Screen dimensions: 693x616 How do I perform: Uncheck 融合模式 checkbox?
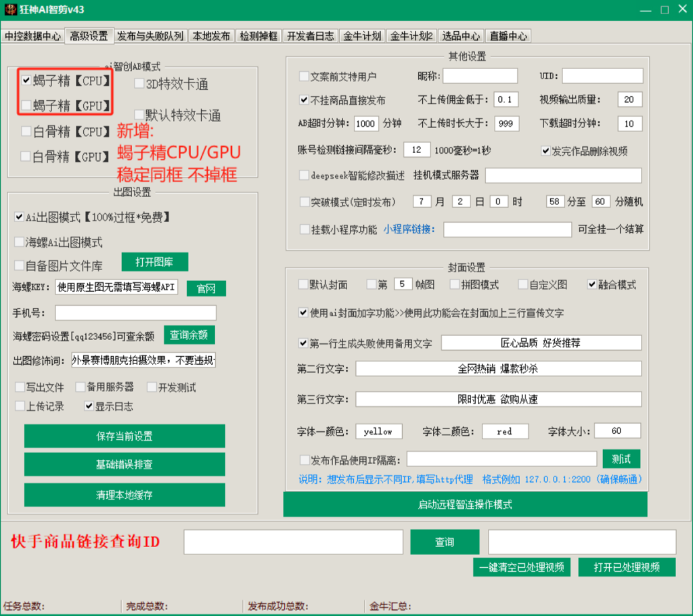point(591,284)
